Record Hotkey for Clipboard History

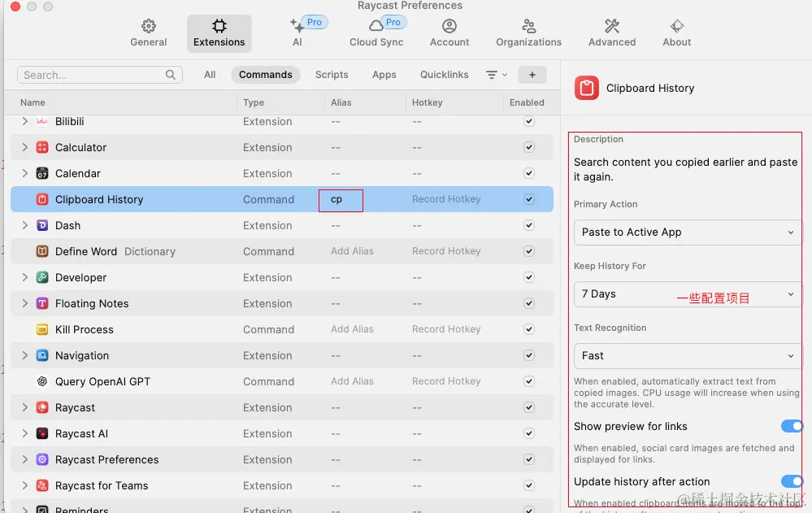click(x=446, y=199)
